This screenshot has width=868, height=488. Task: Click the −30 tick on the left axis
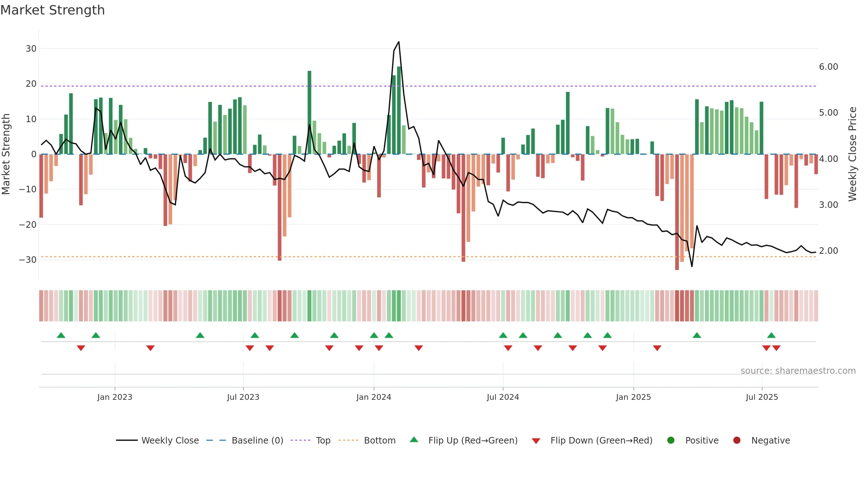pos(28,260)
